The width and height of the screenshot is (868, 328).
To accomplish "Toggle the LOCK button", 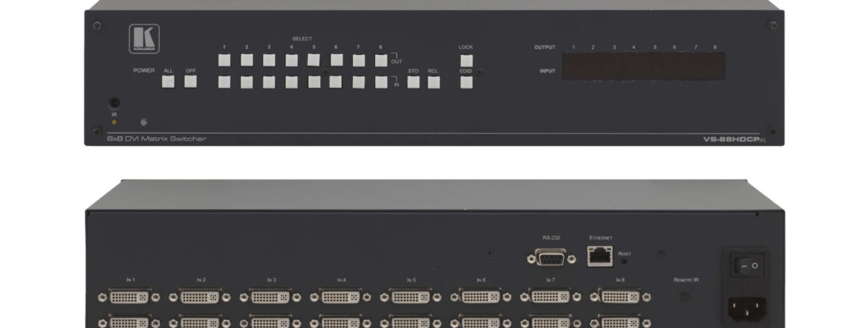I will [x=466, y=61].
